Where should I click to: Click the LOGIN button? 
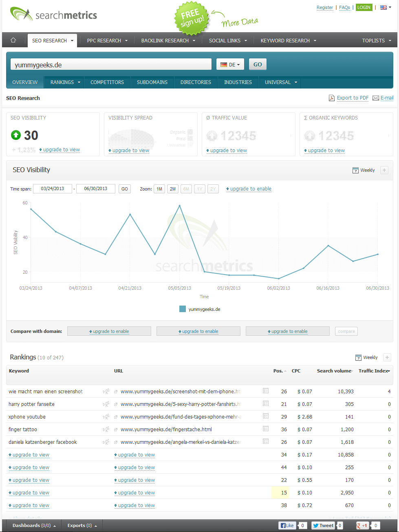coord(364,7)
